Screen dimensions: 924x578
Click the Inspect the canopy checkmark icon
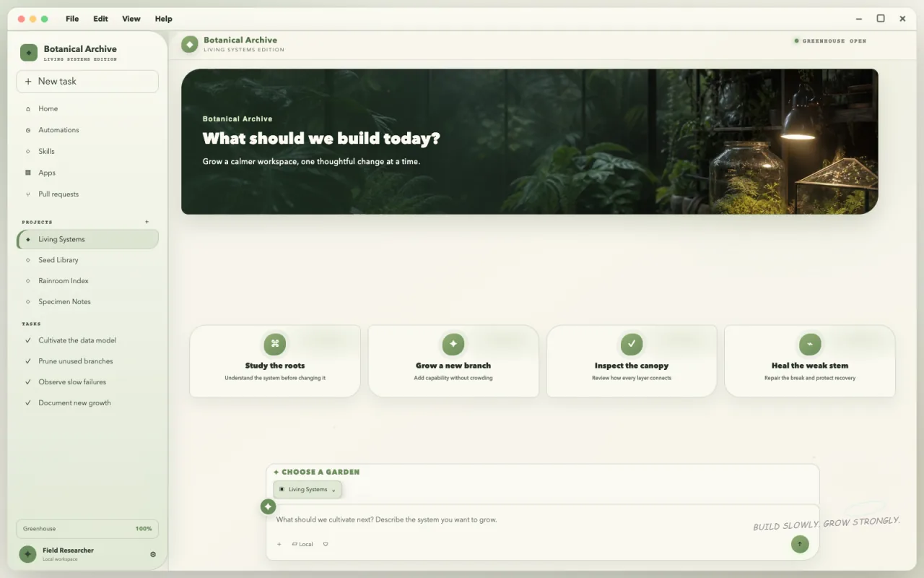coord(632,345)
